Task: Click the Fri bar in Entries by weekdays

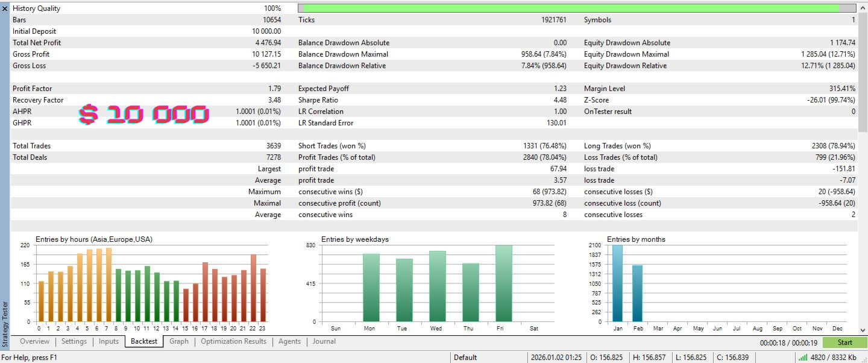Action: pyautogui.click(x=504, y=283)
